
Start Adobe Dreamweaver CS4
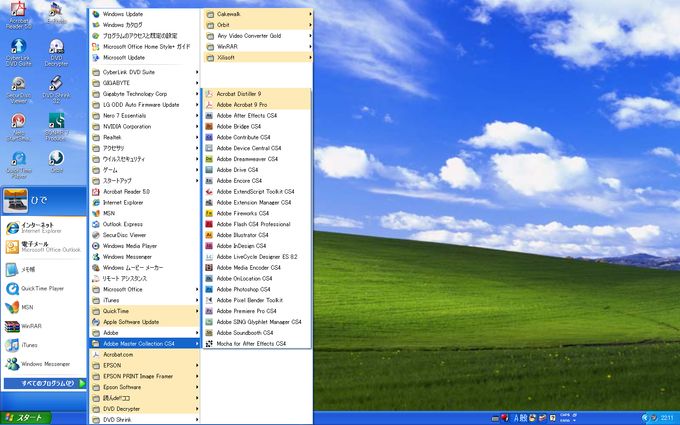tap(257, 159)
